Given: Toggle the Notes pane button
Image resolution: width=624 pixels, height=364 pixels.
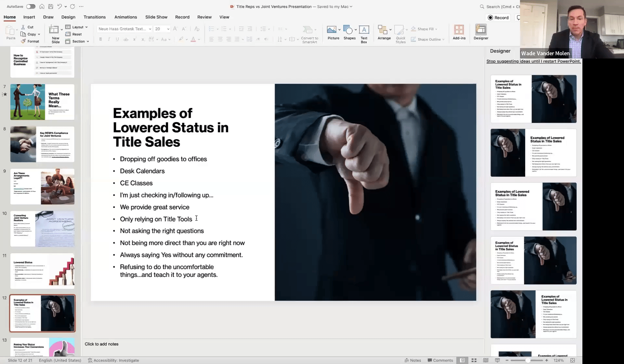Looking at the screenshot, I should click(x=413, y=360).
